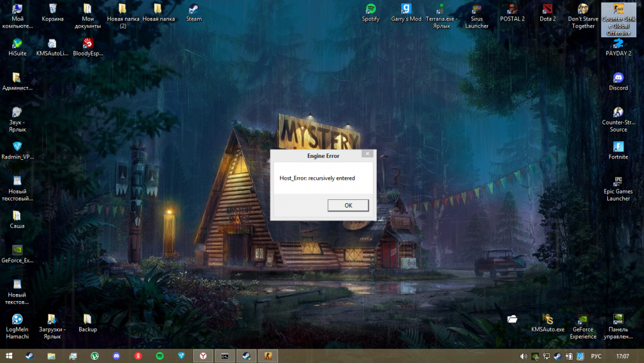Select the Steam desktop shortcut
Screen dimensions: 644x363
point(194,13)
